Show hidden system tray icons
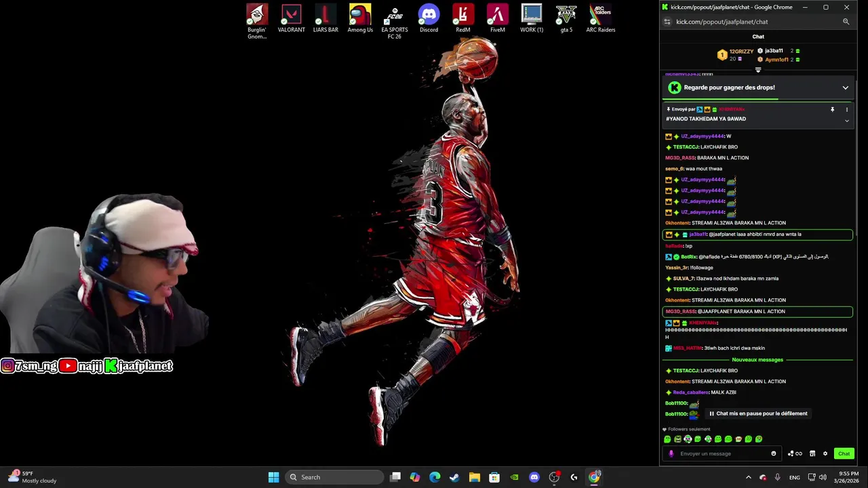 748,477
